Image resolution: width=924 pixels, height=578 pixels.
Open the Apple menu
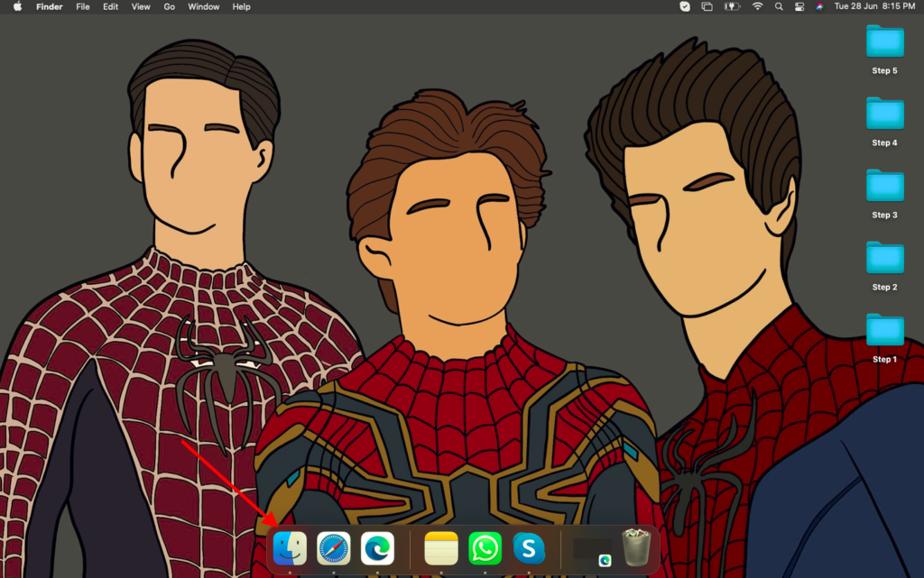pyautogui.click(x=17, y=6)
